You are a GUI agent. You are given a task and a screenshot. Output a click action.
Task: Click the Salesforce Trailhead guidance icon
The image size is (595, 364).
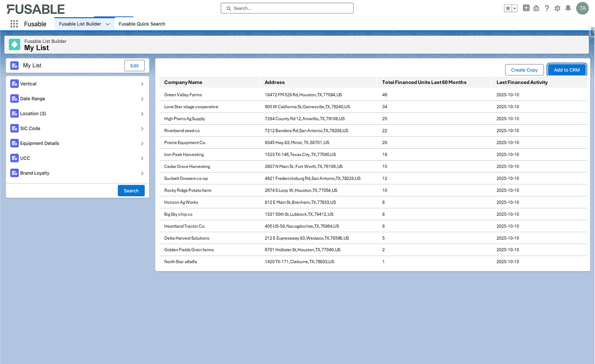coord(536,8)
